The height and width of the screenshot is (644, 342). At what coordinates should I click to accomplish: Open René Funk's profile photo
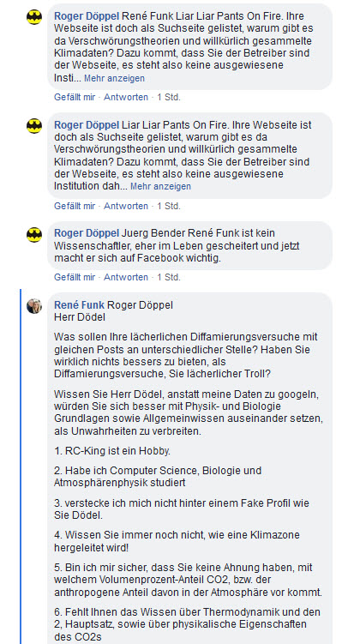34,306
